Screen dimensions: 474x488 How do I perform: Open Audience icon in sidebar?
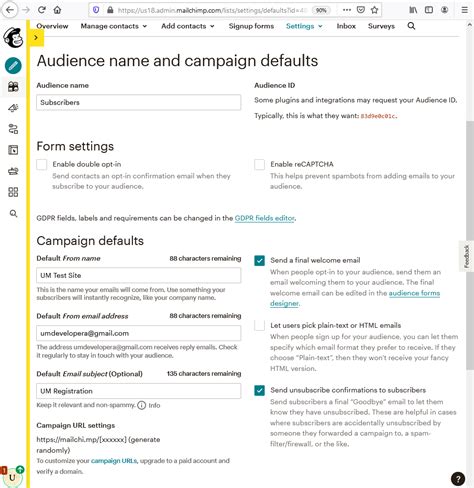(x=13, y=87)
